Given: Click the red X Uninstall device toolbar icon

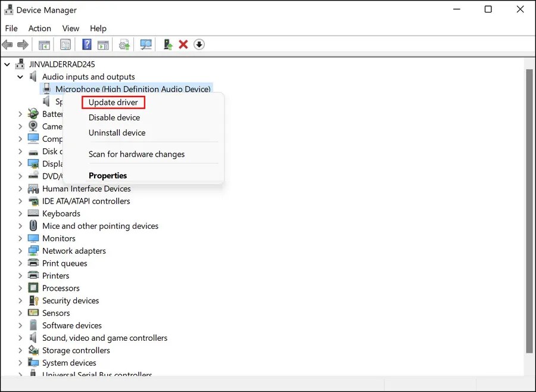Looking at the screenshot, I should (183, 44).
